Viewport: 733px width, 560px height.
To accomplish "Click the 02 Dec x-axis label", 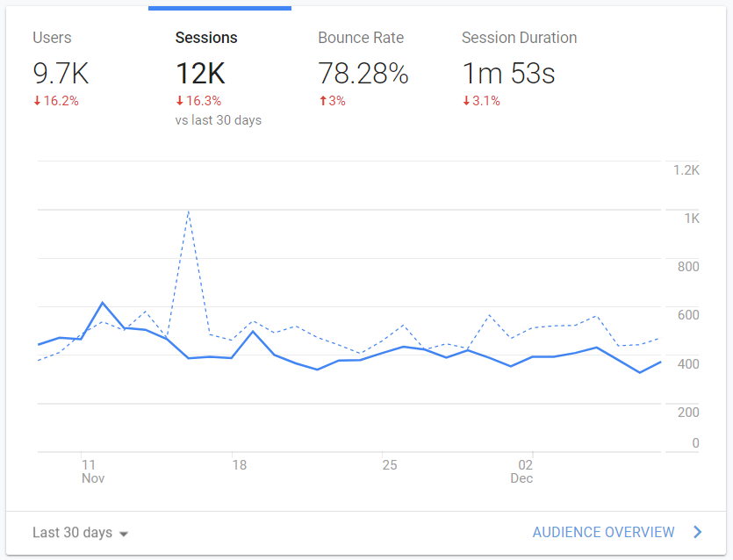I will click(x=522, y=471).
